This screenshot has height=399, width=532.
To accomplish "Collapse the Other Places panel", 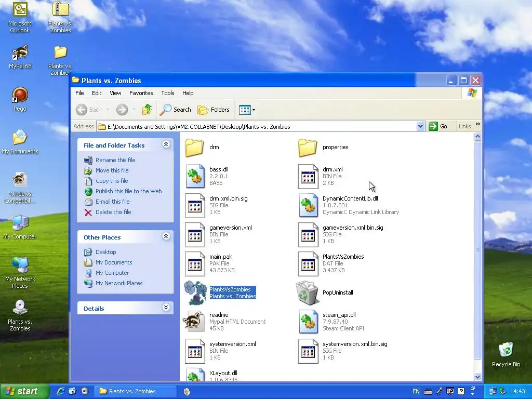I will click(166, 236).
